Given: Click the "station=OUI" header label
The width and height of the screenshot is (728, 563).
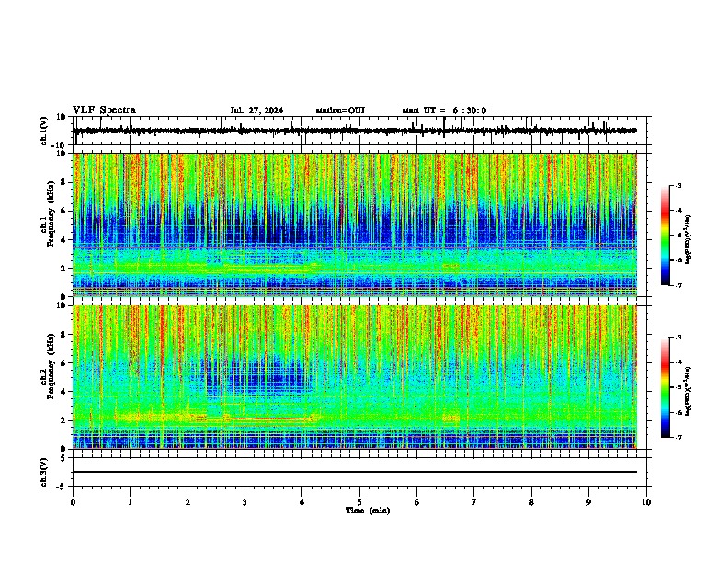Looking at the screenshot, I should [340, 110].
